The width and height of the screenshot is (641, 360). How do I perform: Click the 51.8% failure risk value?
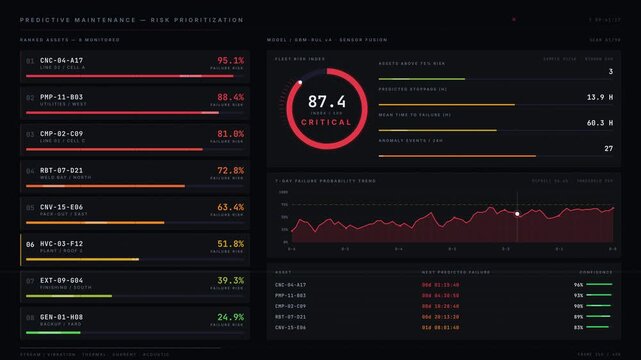231,244
